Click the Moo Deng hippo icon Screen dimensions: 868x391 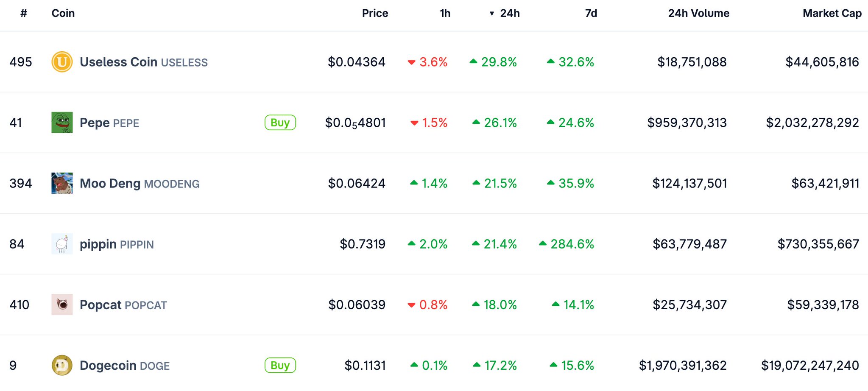click(62, 183)
